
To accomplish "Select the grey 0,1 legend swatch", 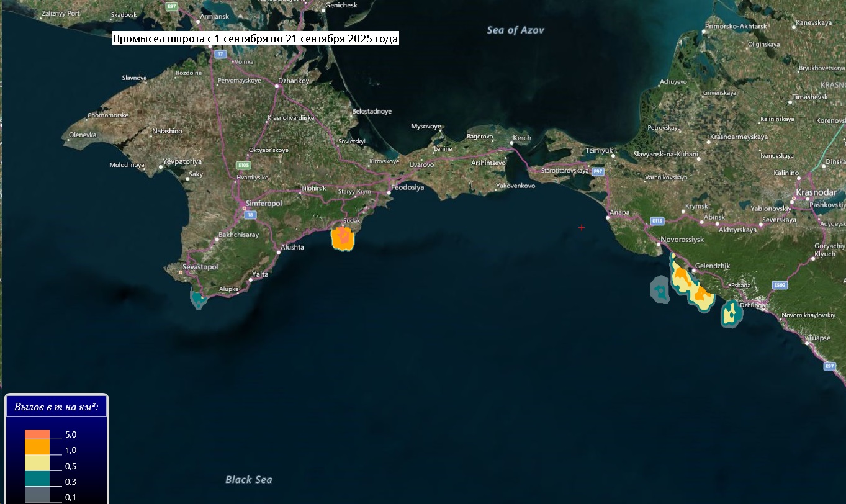I will click(37, 494).
